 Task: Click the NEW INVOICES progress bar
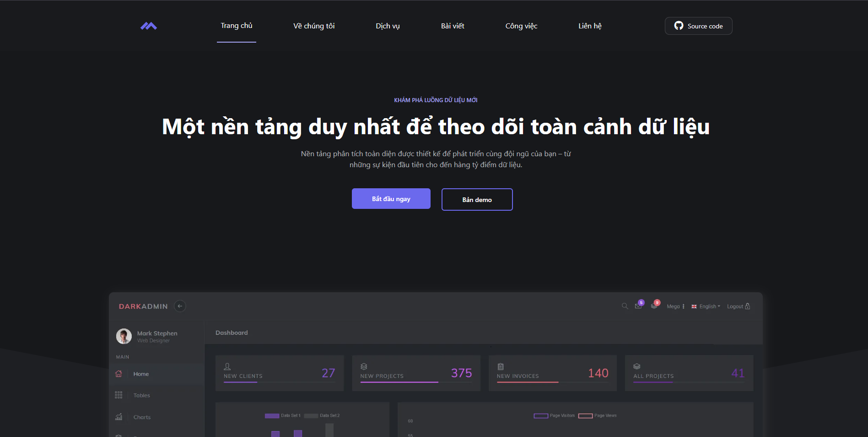tap(553, 382)
